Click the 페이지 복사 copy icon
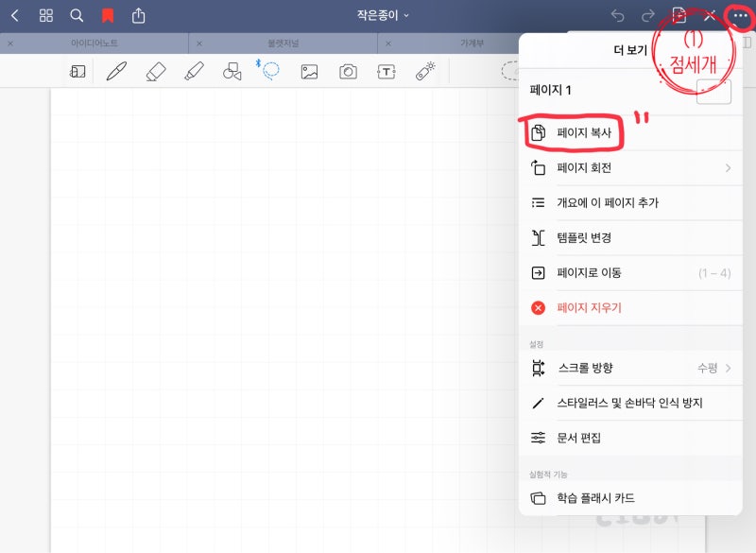756x553 pixels. point(538,132)
